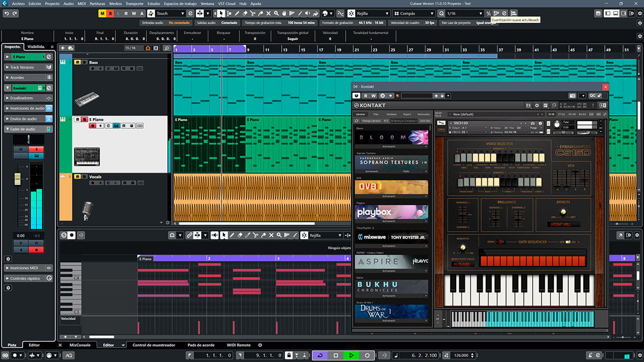644x362 pixels.
Task: Select the Erase tool in top toolbar
Action: (245, 13)
